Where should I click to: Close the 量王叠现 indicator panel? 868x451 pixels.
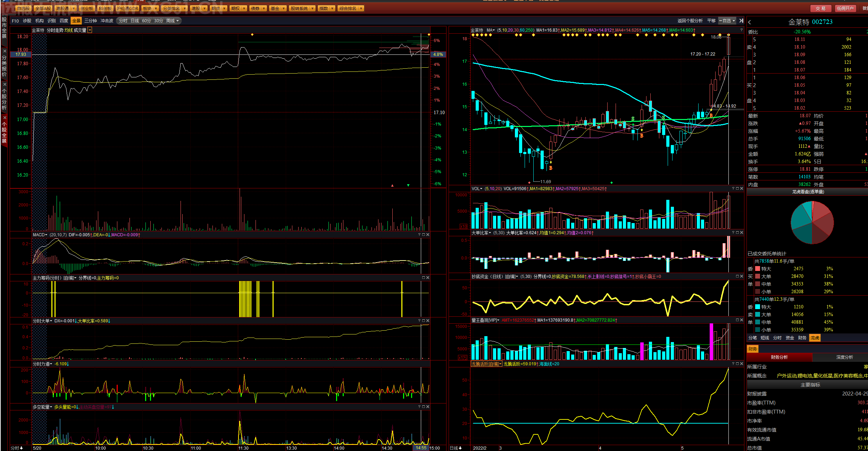tap(742, 320)
